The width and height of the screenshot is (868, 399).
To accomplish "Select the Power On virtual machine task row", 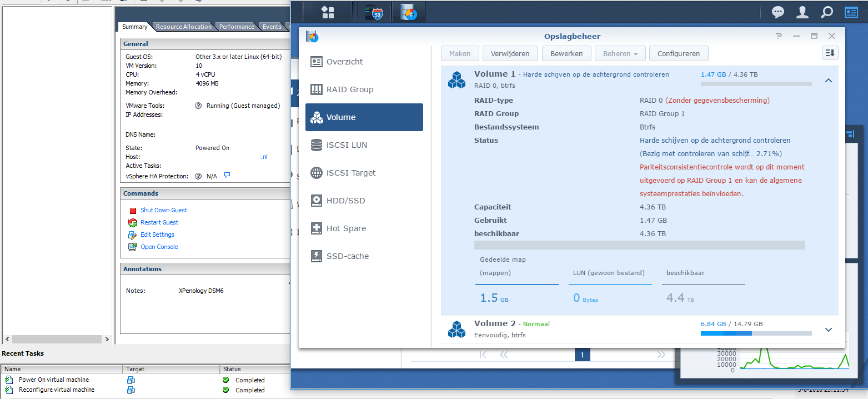I will 145,380.
